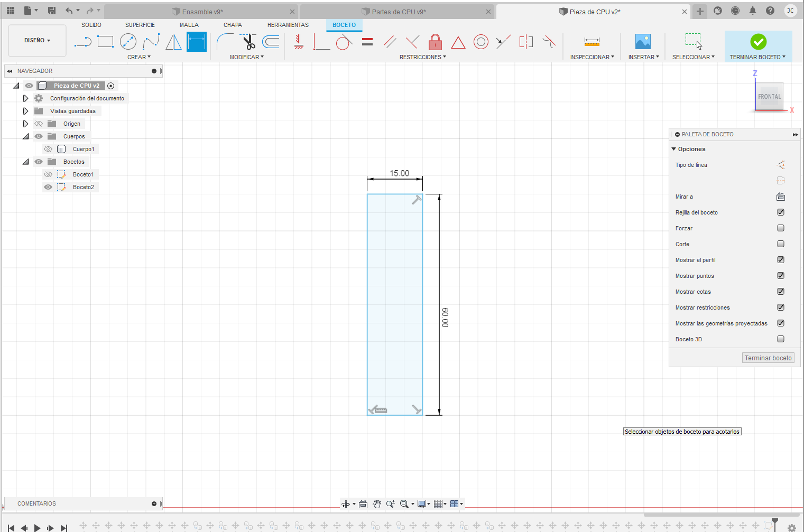Show Boceto1 using its eye icon
The image size is (804, 532).
[x=48, y=174]
